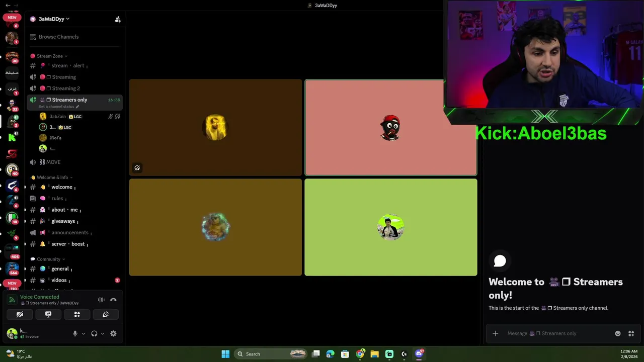Open the announcements channel
Image resolution: width=644 pixels, height=362 pixels.
pos(75,233)
